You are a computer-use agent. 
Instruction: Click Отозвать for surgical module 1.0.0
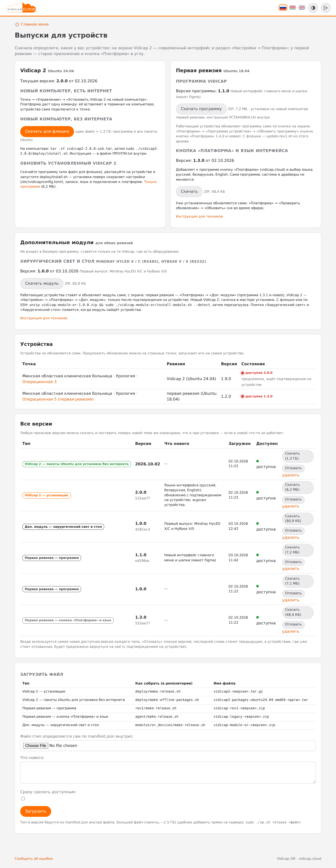click(x=293, y=530)
